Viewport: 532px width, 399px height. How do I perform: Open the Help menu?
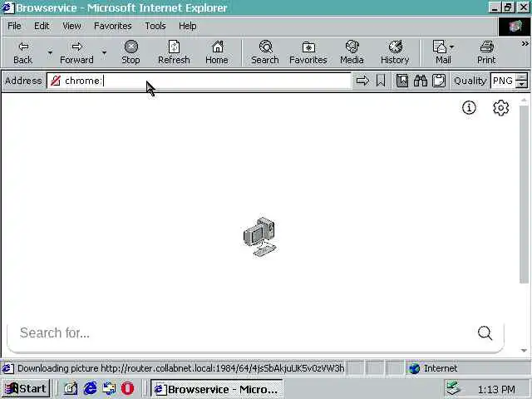pyautogui.click(x=188, y=26)
